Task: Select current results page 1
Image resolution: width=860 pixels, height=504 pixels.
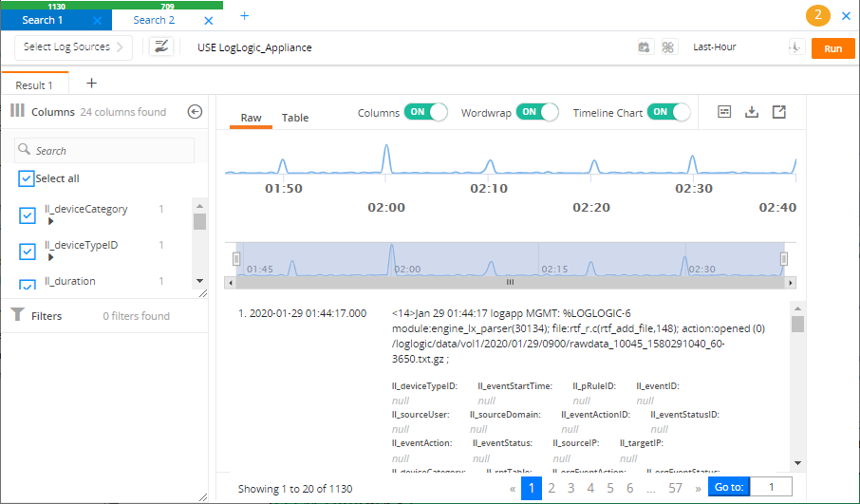Action: coord(532,488)
